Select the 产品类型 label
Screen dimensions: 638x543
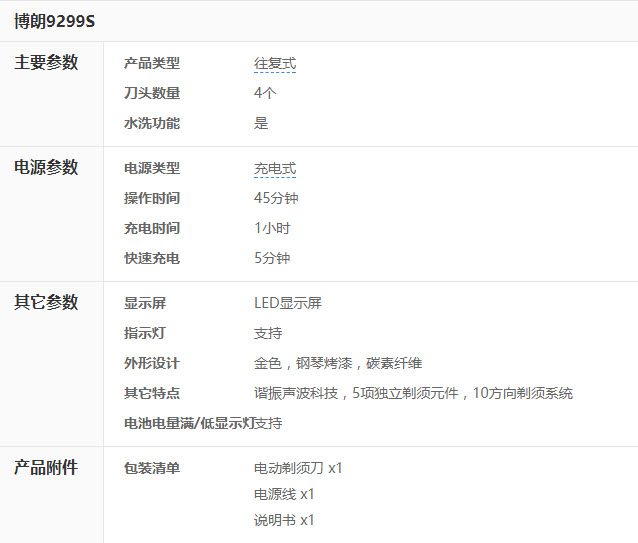click(x=152, y=63)
